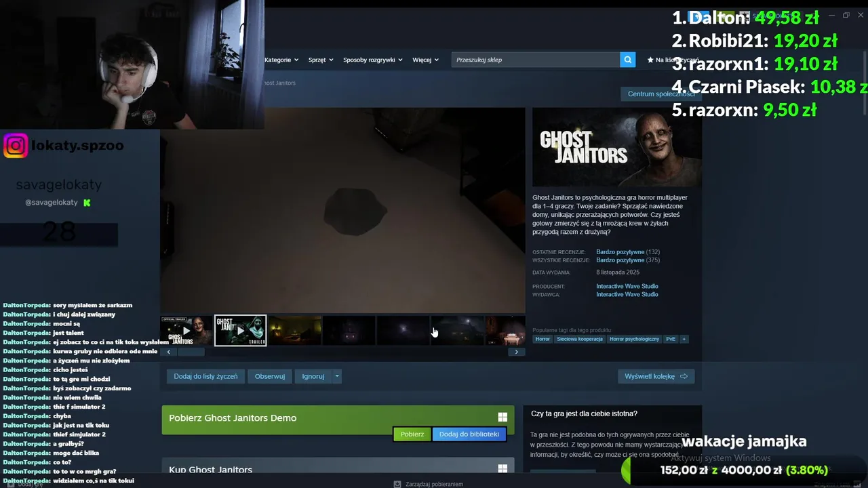The width and height of the screenshot is (868, 488).
Task: Open the Kategorie dropdown menu
Action: 281,60
